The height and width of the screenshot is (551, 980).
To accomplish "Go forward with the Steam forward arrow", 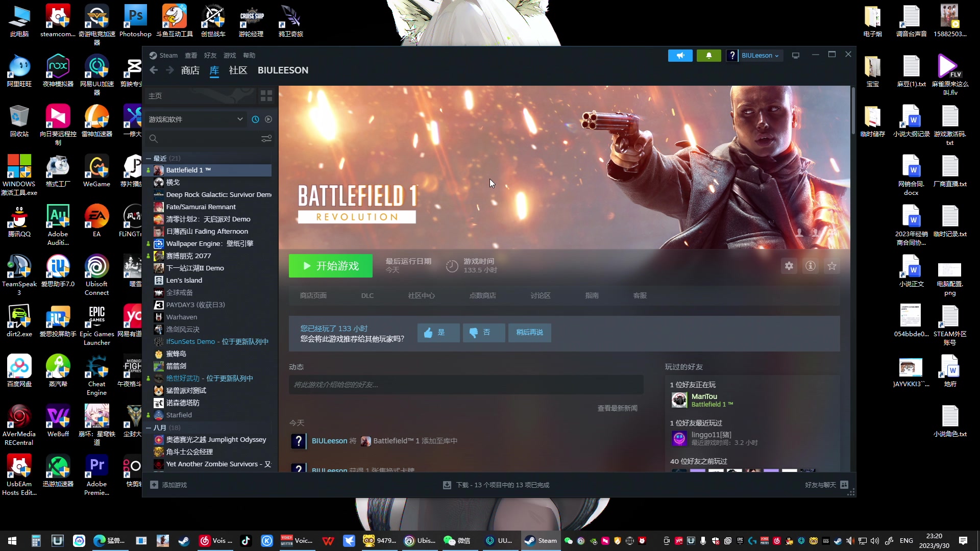I will click(x=170, y=70).
